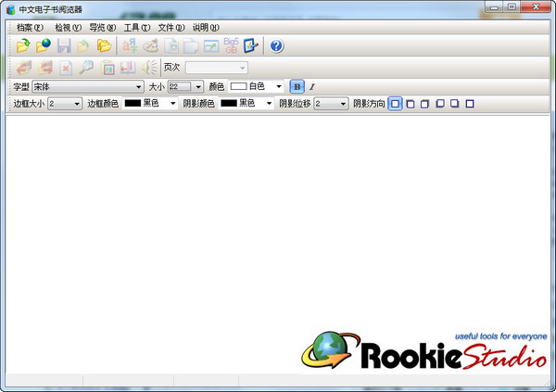Open file with the green-arrow folder icon

coord(23,45)
